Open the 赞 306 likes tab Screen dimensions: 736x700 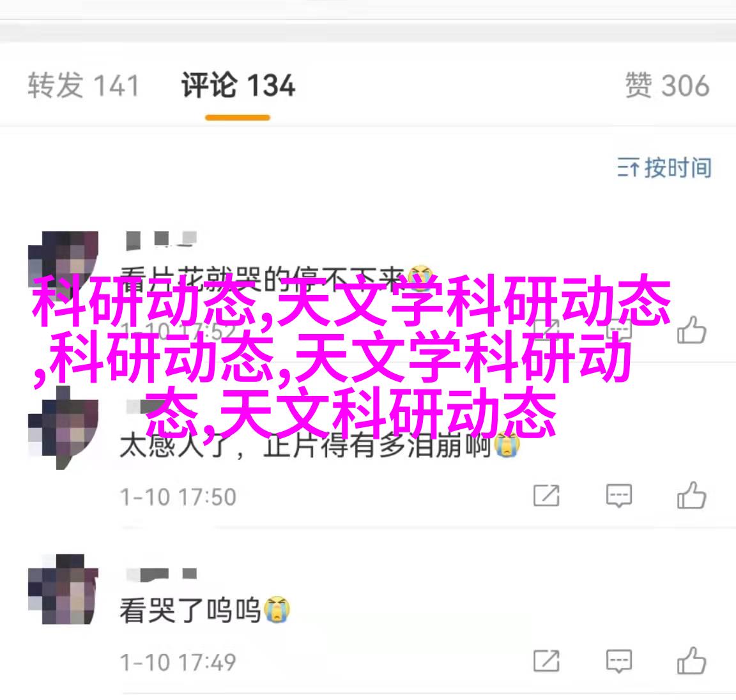(667, 86)
